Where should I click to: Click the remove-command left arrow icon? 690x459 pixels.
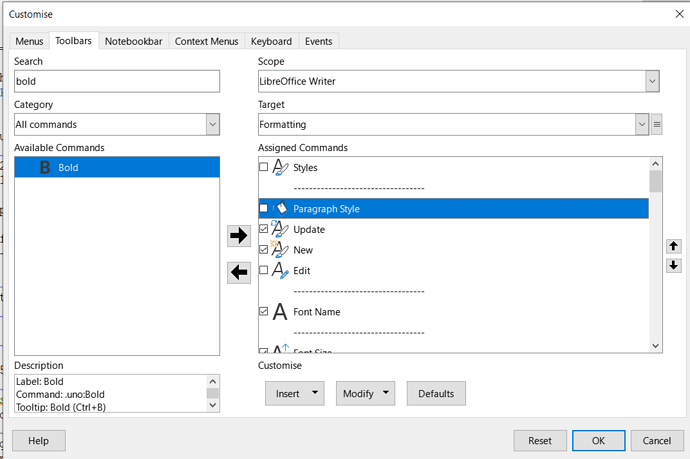pos(239,272)
